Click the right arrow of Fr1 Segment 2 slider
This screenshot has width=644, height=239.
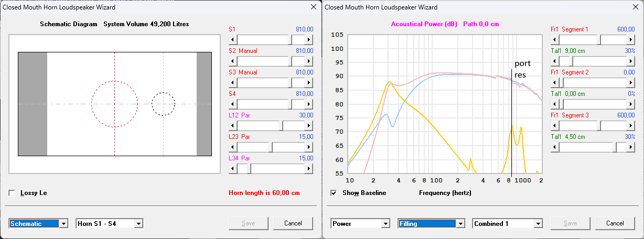[631, 83]
